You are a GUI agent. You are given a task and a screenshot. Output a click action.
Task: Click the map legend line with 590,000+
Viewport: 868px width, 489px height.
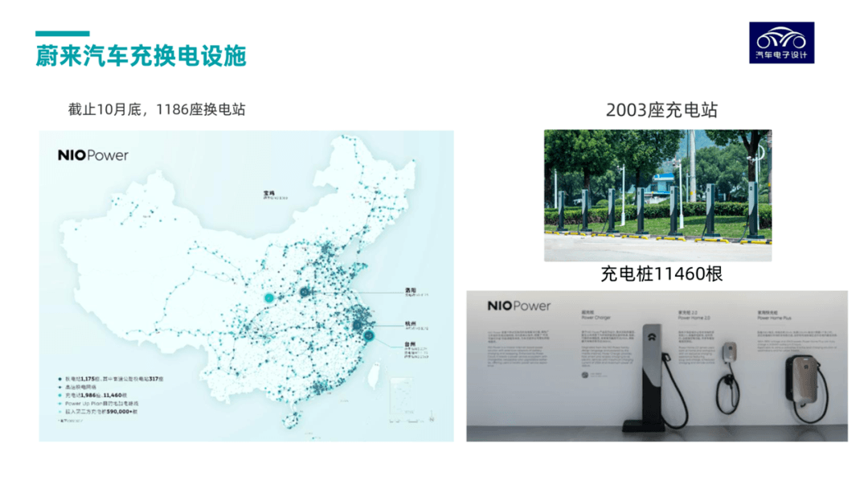pos(99,412)
